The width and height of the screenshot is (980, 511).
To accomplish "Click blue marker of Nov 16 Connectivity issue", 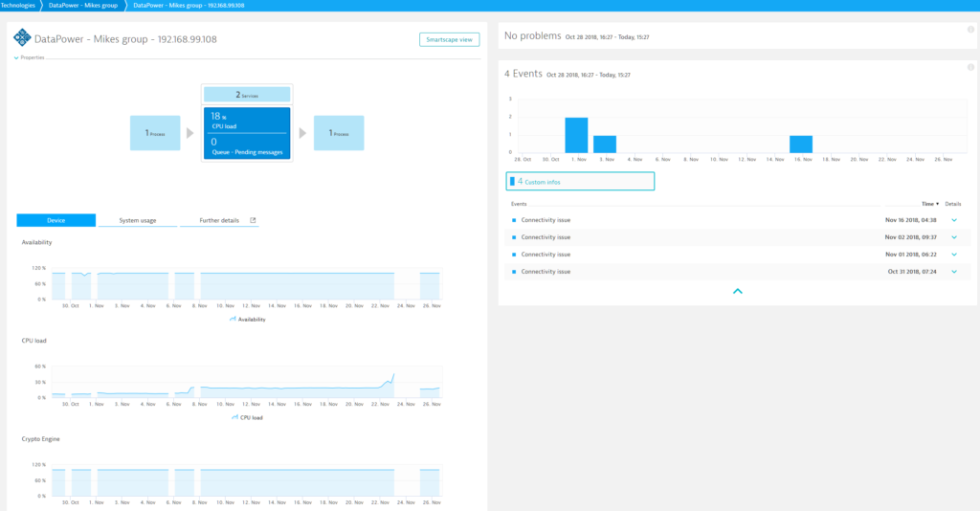I will pyautogui.click(x=514, y=220).
